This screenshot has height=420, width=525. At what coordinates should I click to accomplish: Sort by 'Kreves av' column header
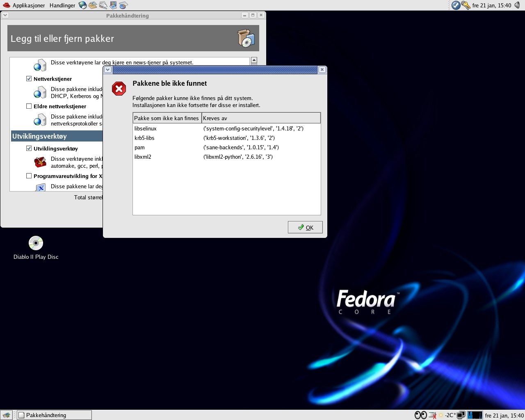pyautogui.click(x=261, y=118)
